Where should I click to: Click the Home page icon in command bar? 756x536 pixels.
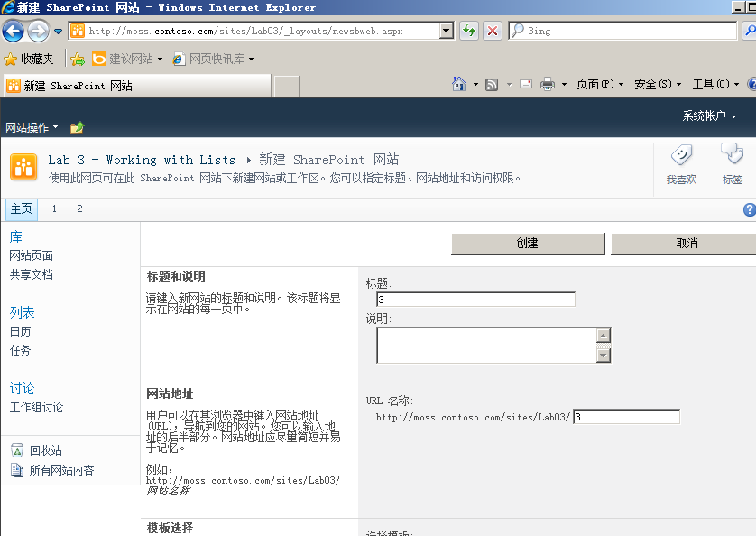click(x=459, y=85)
